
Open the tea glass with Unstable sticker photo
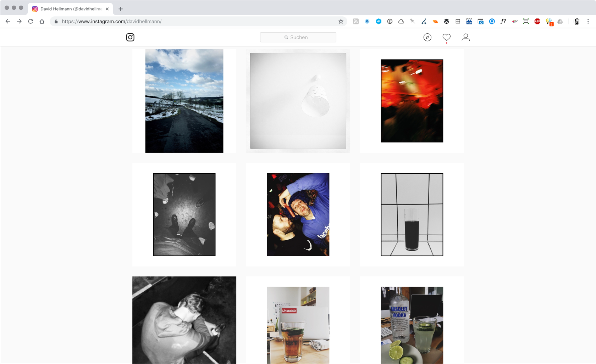click(x=298, y=320)
